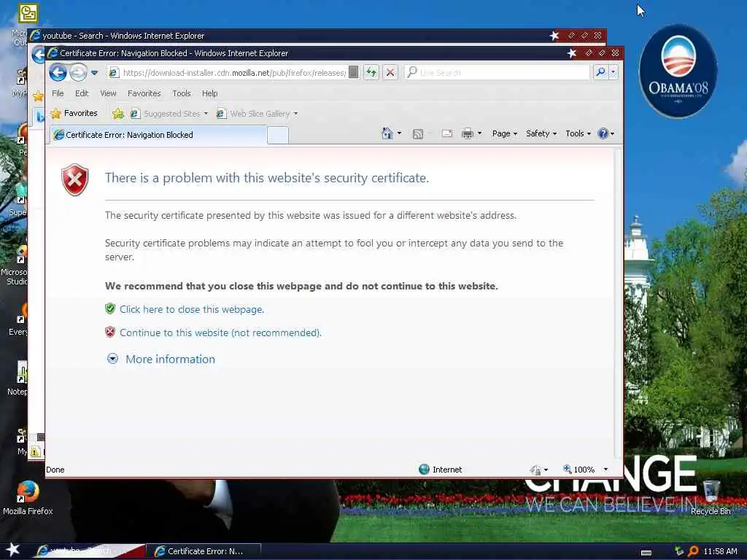Click Continue to this website (not recommended)
This screenshot has width=747, height=560.
[x=220, y=332]
